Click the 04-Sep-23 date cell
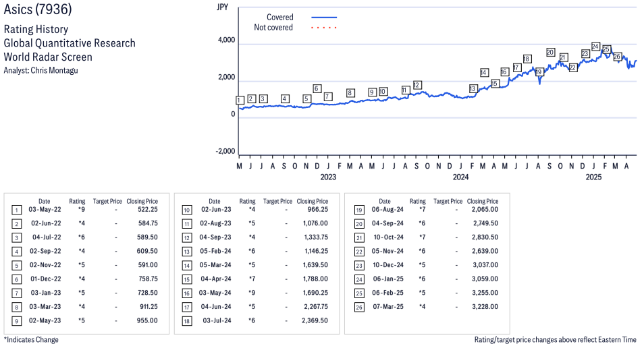Screen dimensions: 644x344 (215, 237)
